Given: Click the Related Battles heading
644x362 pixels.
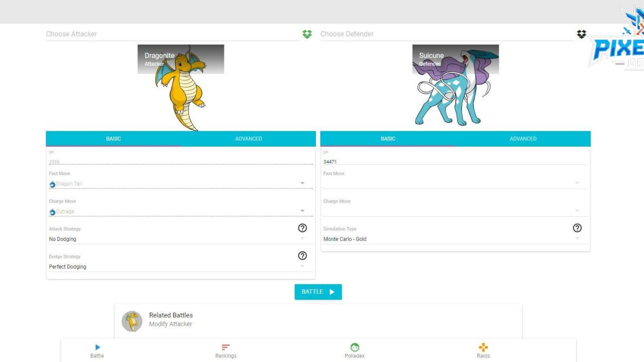Looking at the screenshot, I should click(x=171, y=315).
